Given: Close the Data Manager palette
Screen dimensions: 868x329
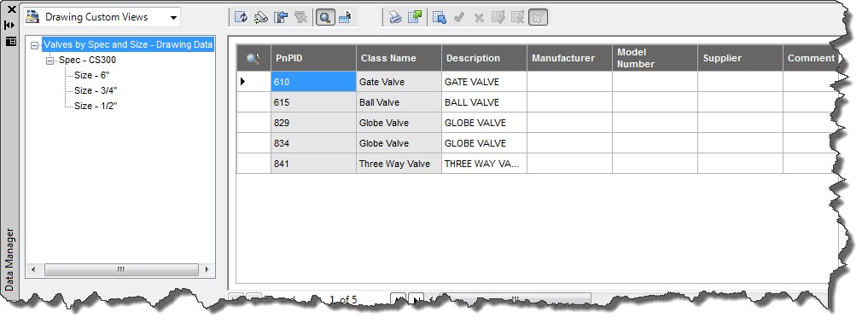Looking at the screenshot, I should [11, 9].
